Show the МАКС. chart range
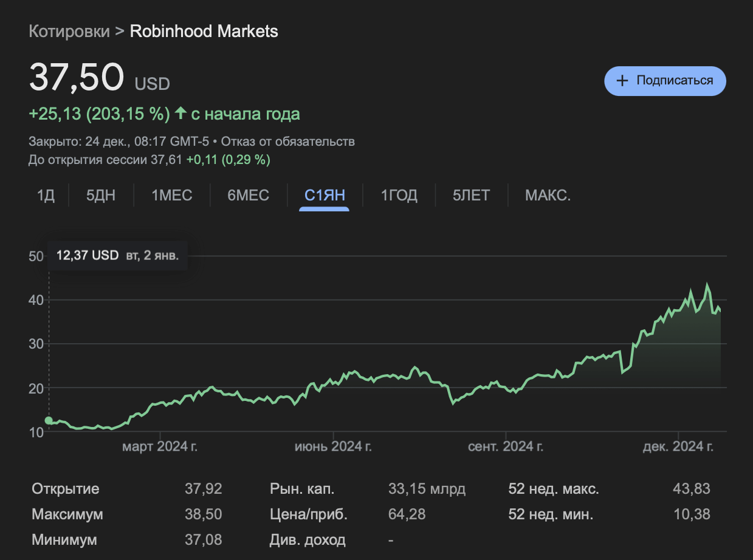753x560 pixels. 548,196
